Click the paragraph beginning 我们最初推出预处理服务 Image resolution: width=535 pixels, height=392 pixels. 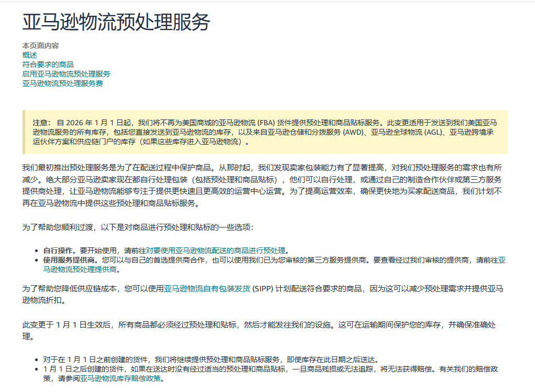pyautogui.click(x=262, y=185)
